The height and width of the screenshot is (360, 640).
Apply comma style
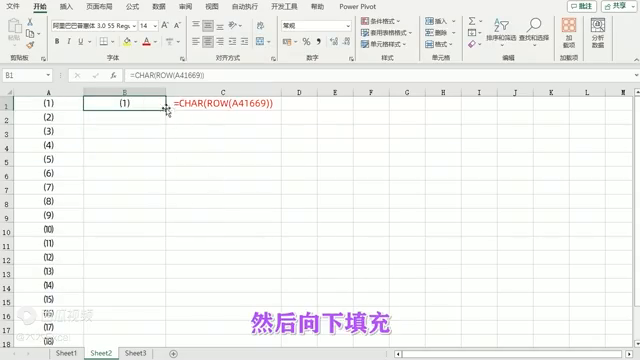click(319, 42)
